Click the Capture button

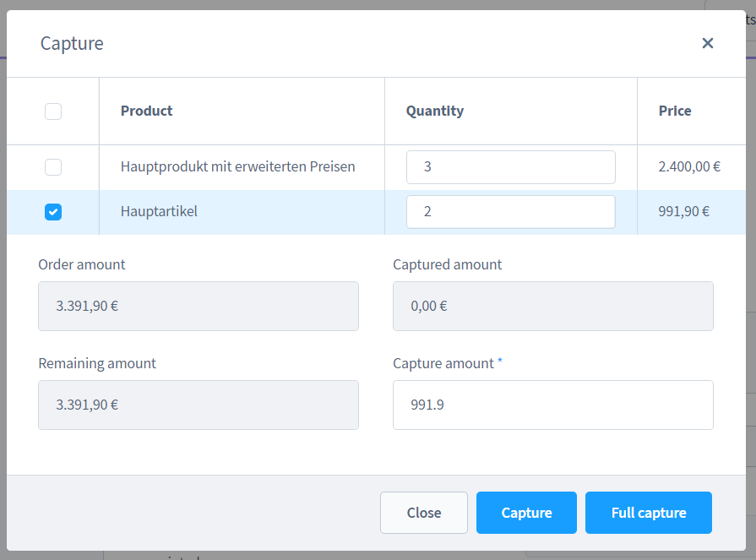526,513
